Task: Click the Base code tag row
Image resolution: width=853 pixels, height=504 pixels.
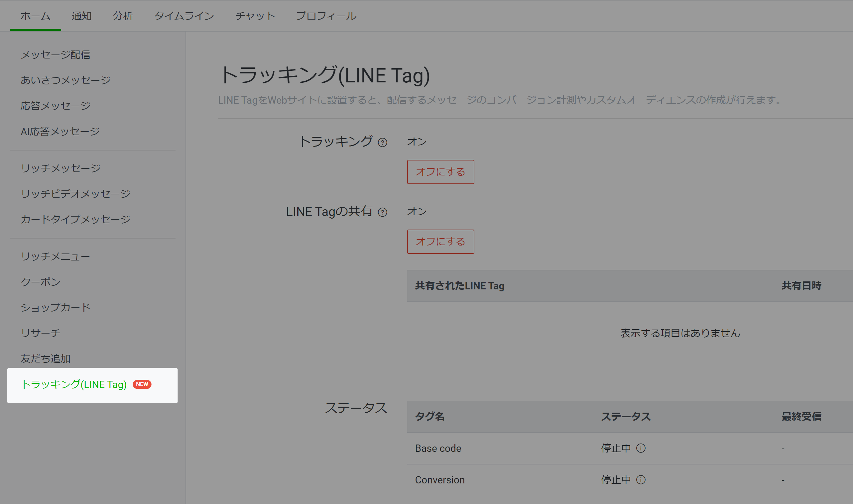Action: click(x=438, y=448)
